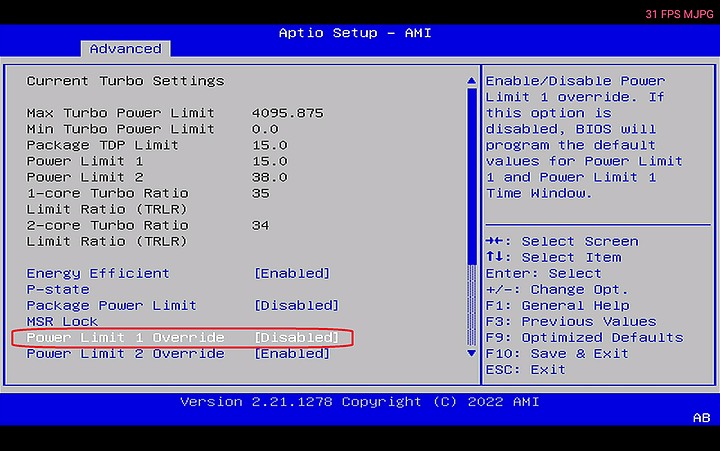This screenshot has height=451, width=720.
Task: Click the 31 FPS MJPG indicator
Action: 679,14
